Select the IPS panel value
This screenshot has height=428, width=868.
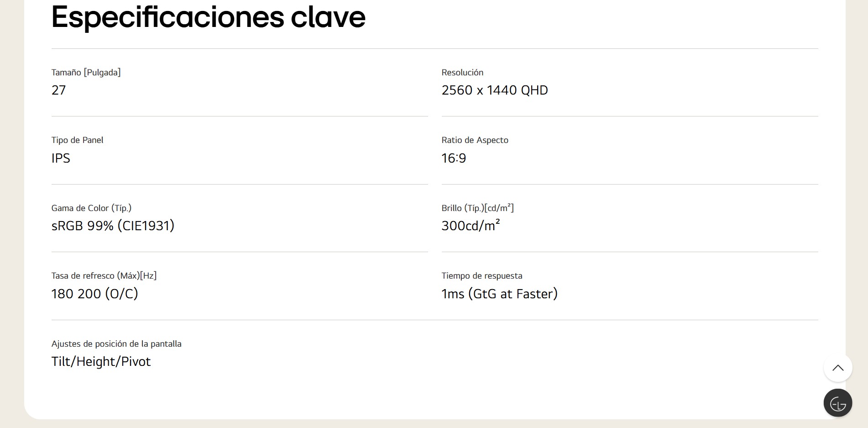(x=61, y=158)
